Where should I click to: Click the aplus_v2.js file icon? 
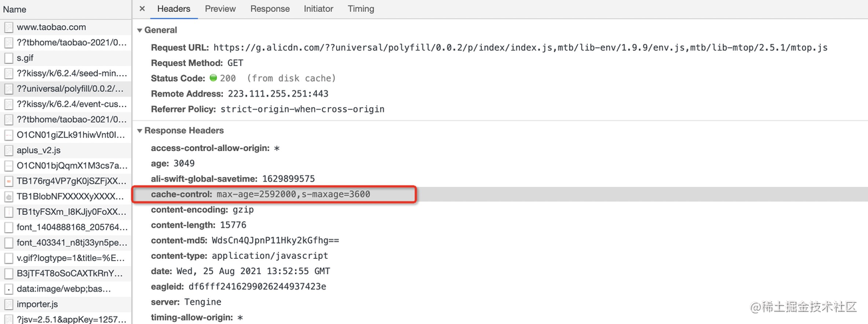coord(9,150)
